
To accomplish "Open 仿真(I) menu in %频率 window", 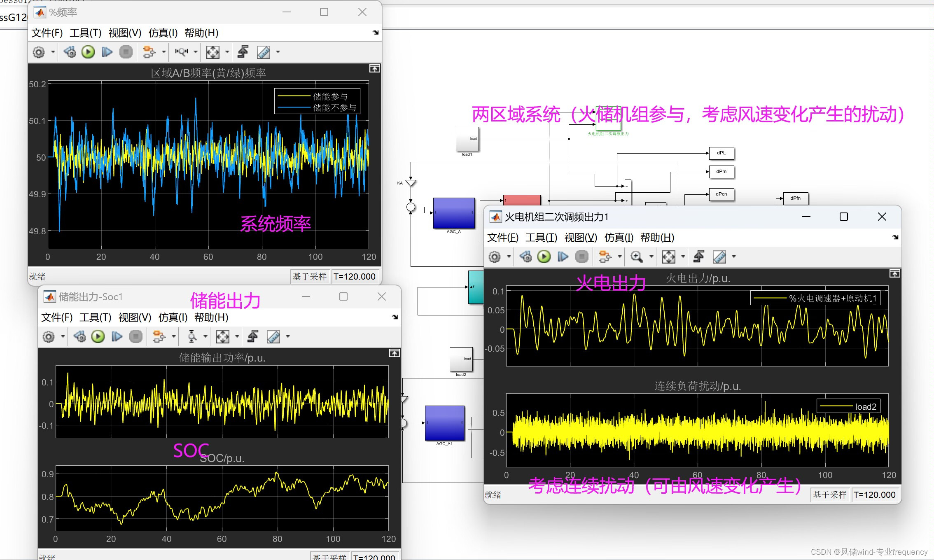I will [163, 33].
